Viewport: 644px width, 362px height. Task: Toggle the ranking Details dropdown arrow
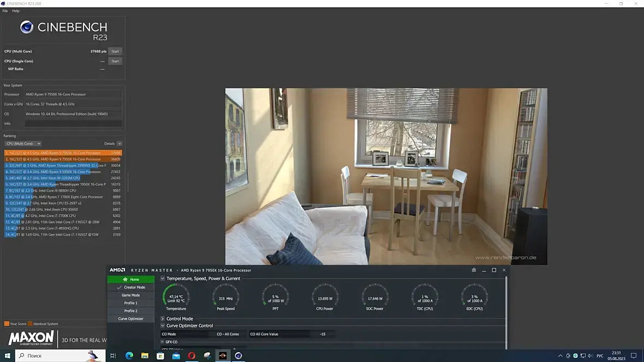[120, 143]
